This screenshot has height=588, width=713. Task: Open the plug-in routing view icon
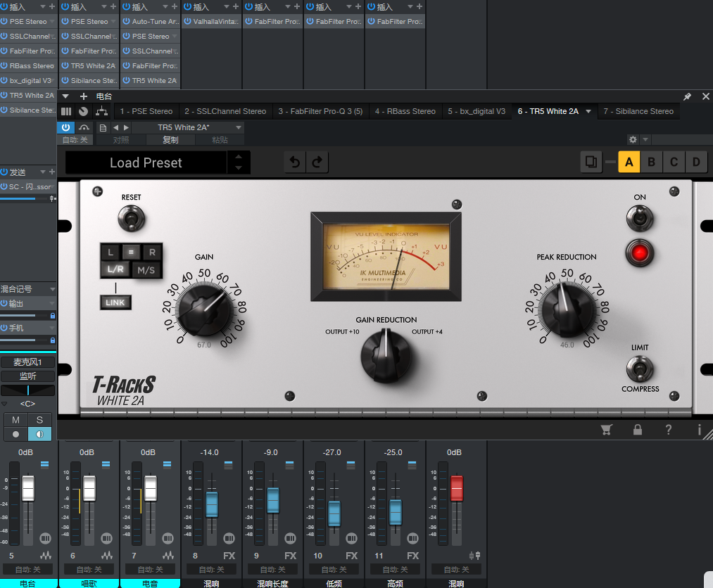pos(102,111)
